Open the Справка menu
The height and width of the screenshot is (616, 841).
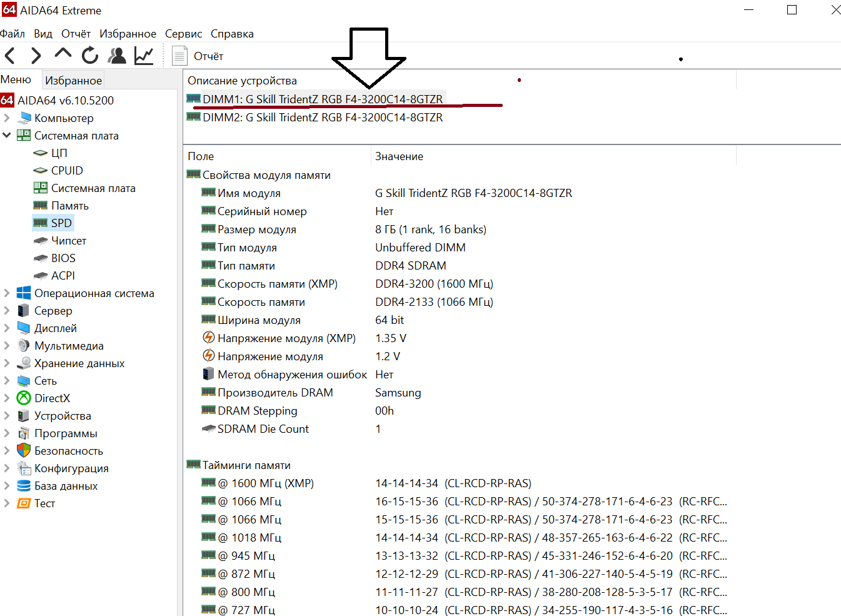click(x=232, y=34)
